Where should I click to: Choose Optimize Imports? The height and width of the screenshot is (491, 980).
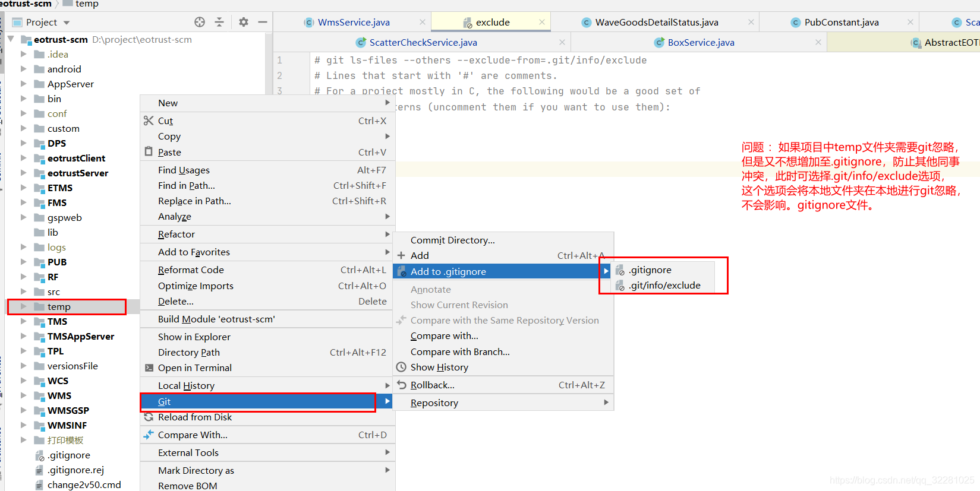(267, 286)
